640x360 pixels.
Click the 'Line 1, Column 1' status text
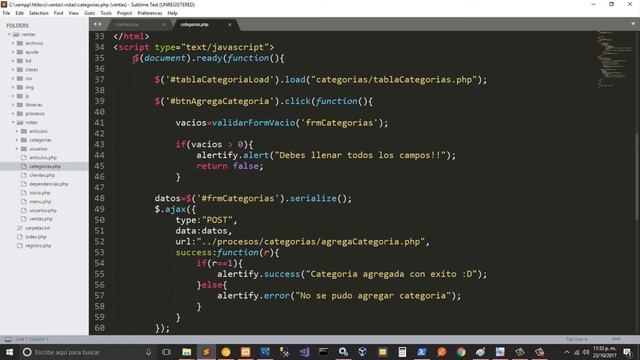click(32, 339)
